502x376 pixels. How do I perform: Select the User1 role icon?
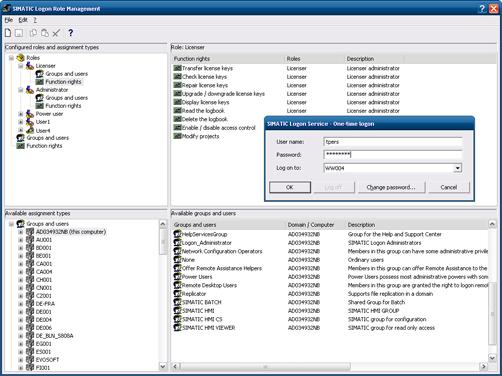30,122
